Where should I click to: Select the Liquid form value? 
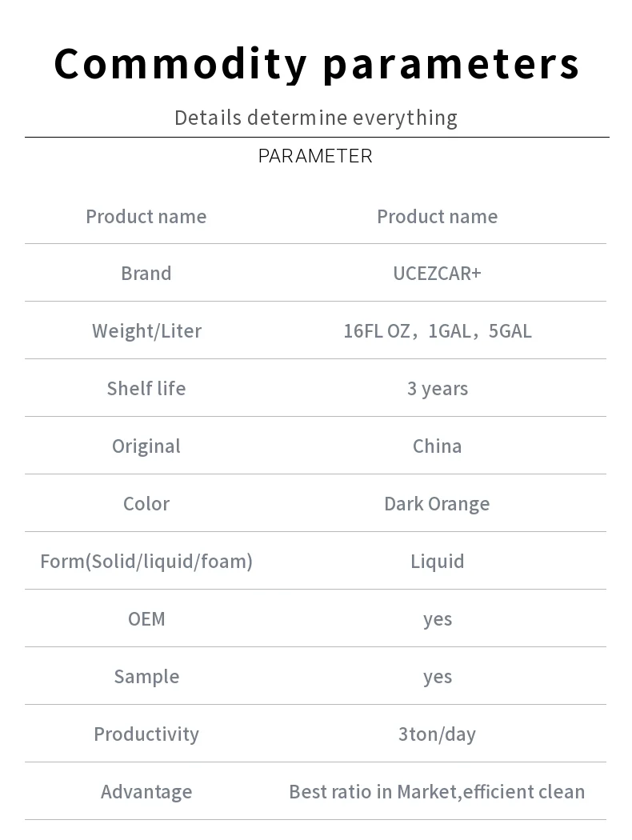[437, 562]
